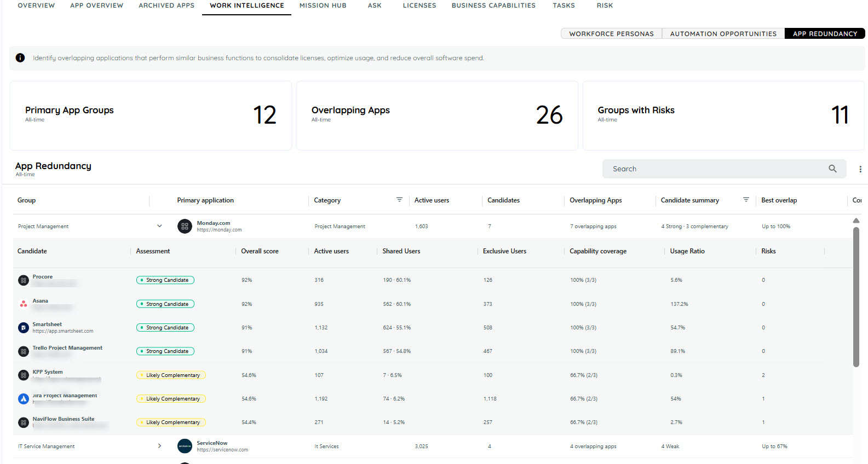Click the Primary App Groups card

(151, 115)
